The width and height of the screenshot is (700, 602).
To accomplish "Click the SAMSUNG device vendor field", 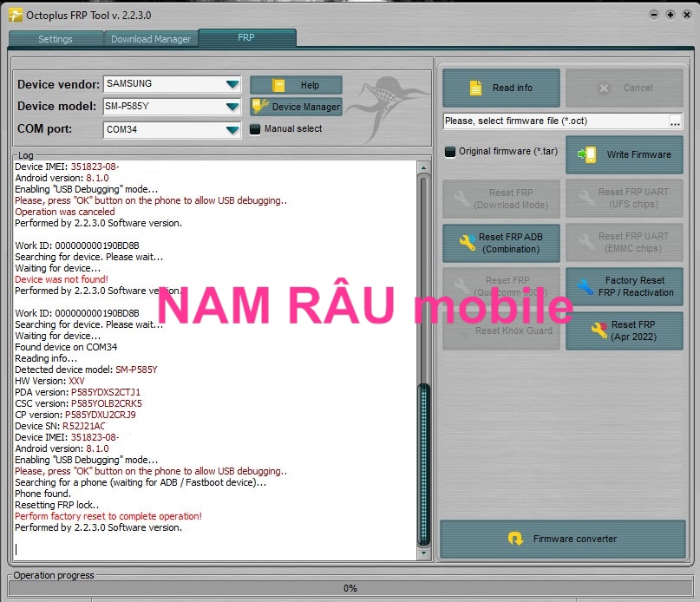I will point(172,84).
